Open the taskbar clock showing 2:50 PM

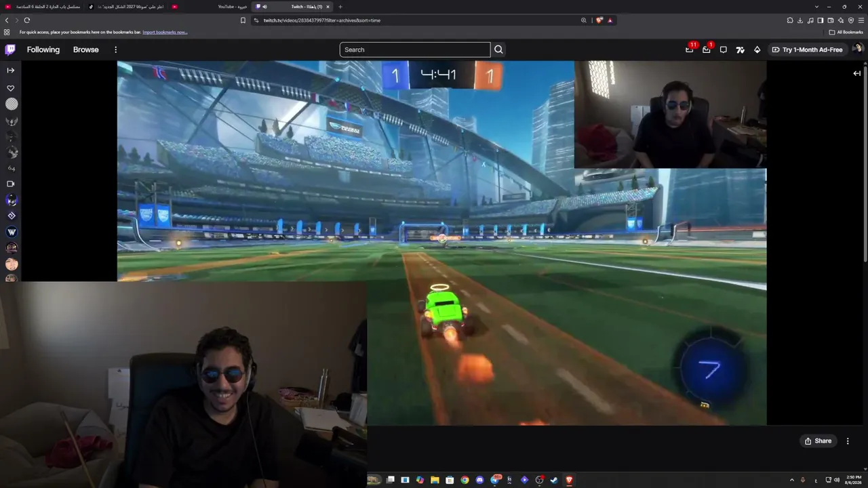tap(853, 480)
